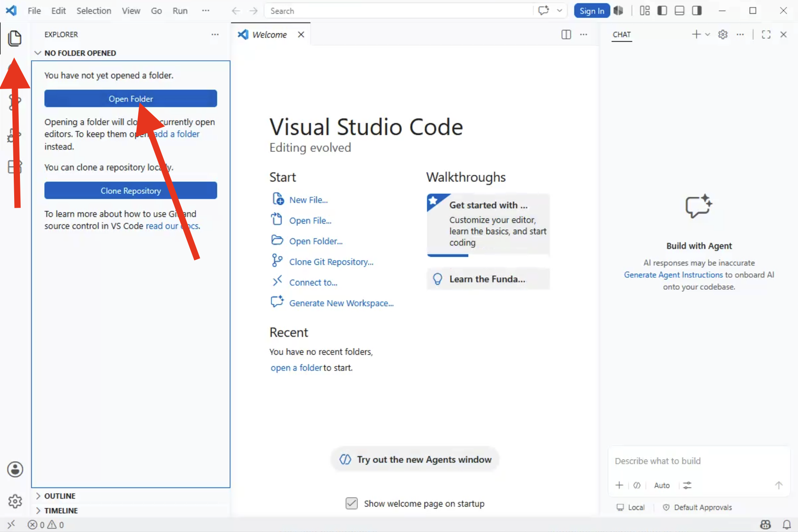This screenshot has width=798, height=532.
Task: Toggle the bottom panel
Action: (679, 11)
